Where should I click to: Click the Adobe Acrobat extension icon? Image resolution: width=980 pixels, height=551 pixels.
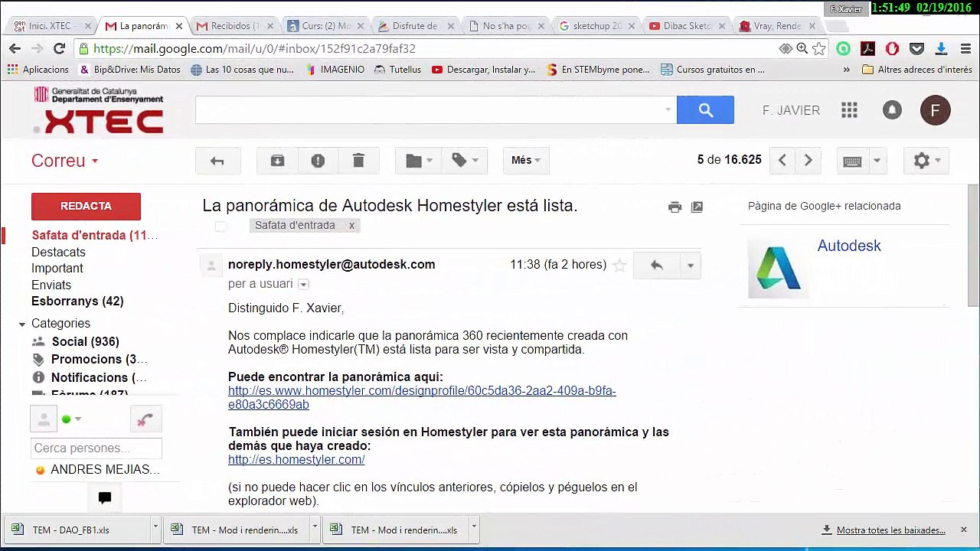(x=867, y=48)
